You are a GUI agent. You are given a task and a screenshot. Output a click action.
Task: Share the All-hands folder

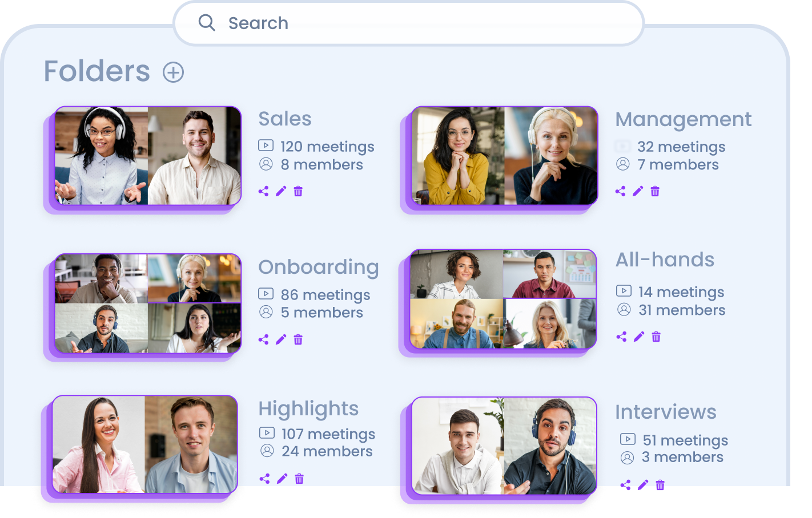tap(621, 337)
